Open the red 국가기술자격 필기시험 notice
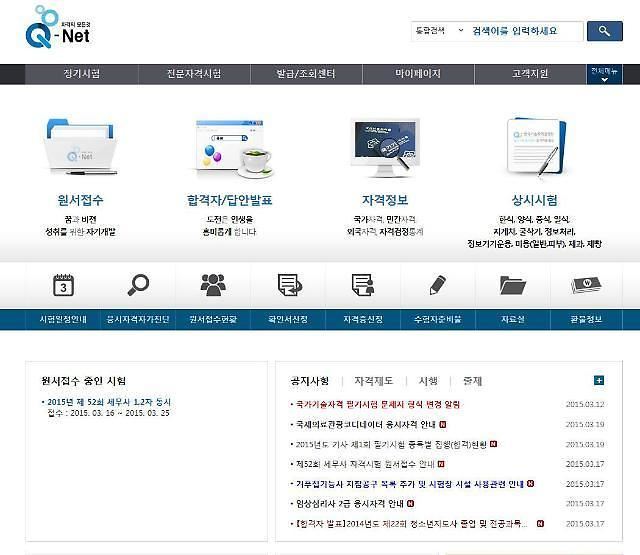This screenshot has height=555, width=640. tap(378, 404)
